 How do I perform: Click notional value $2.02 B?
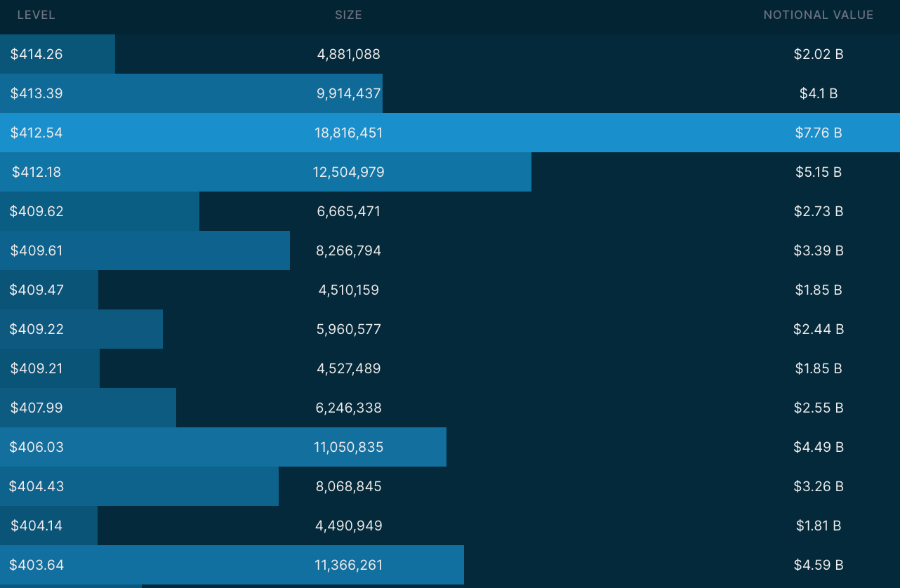coord(819,54)
